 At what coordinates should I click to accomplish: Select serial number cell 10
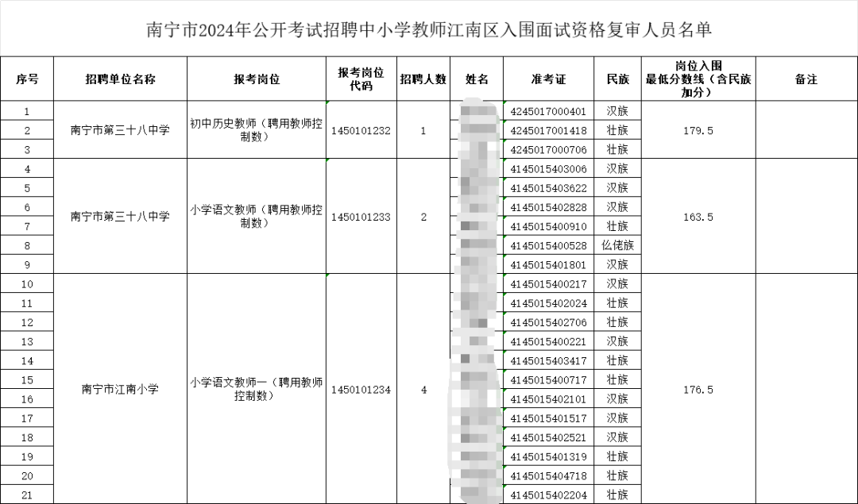(27, 283)
